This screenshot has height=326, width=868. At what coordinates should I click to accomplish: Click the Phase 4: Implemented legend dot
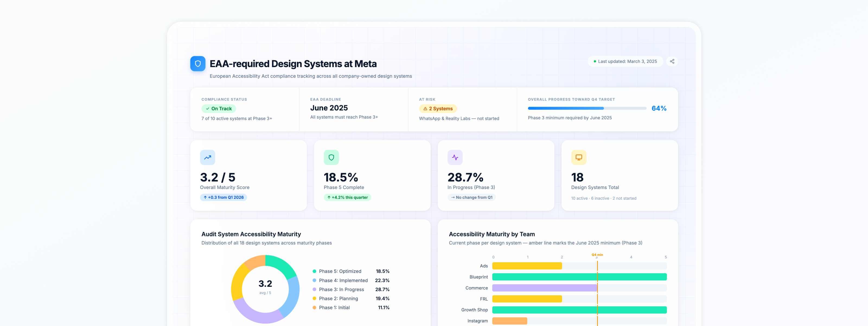[x=314, y=280]
